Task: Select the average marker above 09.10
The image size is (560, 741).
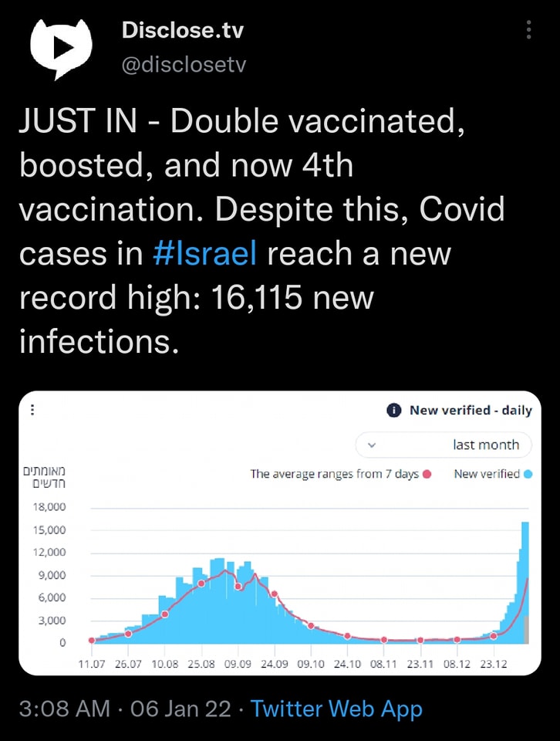Action: (311, 626)
